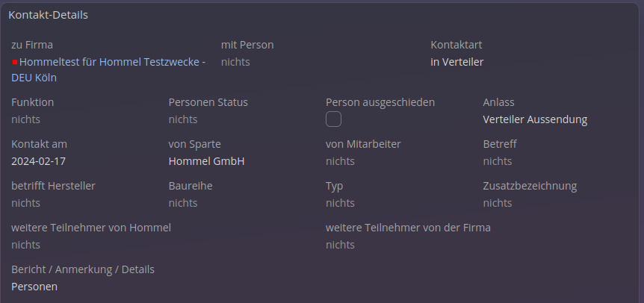Click the red square icon beside Hommeltest
Screen dimensions: 644x303
click(x=15, y=62)
